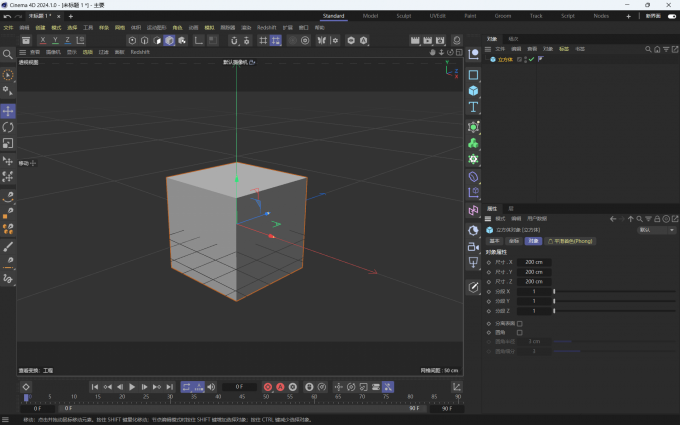Click the magnifier search icon at top-left
The height and width of the screenshot is (425, 680).
click(x=8, y=54)
